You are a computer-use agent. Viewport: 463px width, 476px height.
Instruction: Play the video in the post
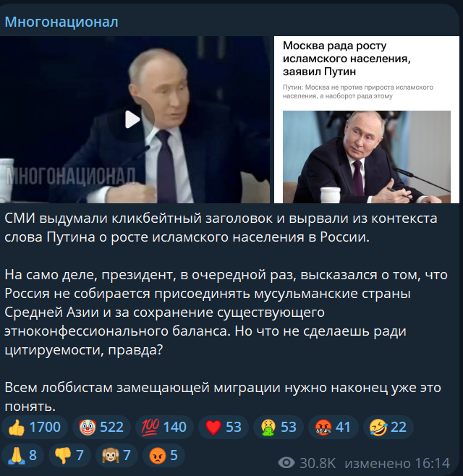click(131, 119)
